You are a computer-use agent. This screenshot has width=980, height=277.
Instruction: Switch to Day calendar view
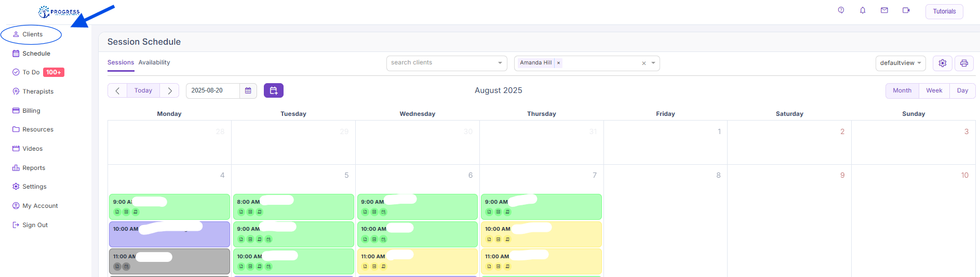click(962, 90)
